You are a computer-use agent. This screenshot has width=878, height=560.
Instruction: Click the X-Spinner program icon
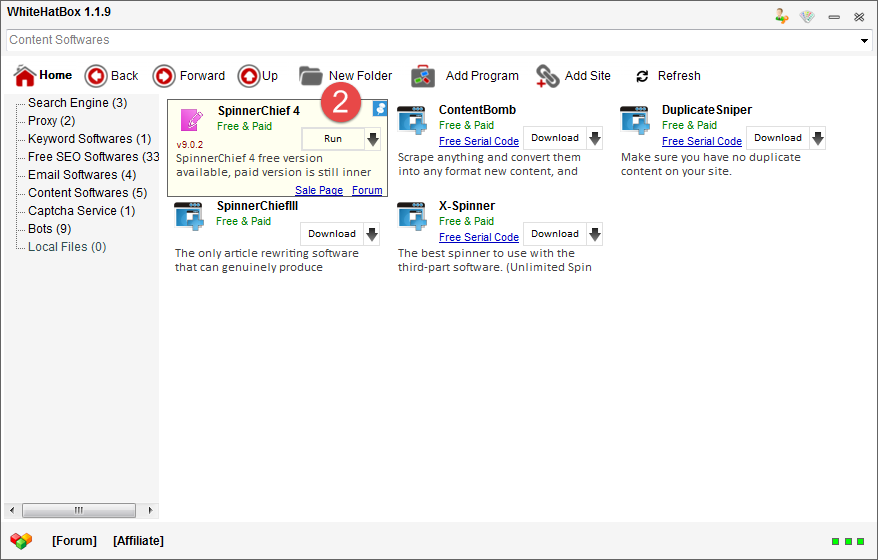point(412,216)
